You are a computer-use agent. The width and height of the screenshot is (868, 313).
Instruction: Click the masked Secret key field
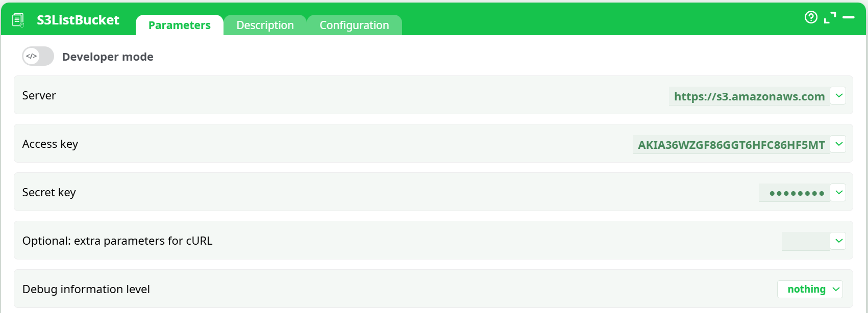[x=794, y=193]
